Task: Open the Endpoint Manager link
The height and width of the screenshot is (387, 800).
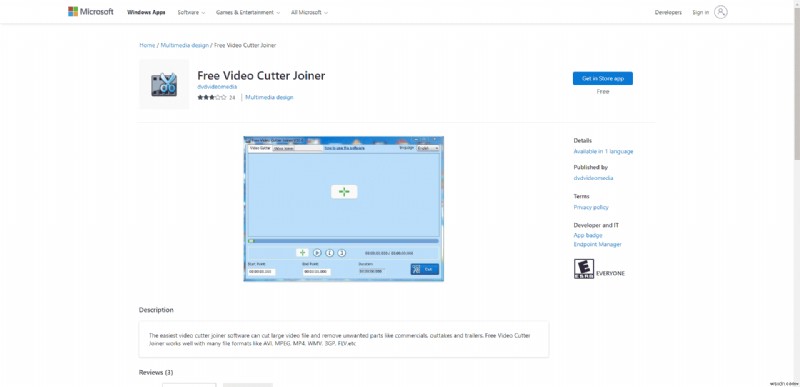Action: pos(597,244)
